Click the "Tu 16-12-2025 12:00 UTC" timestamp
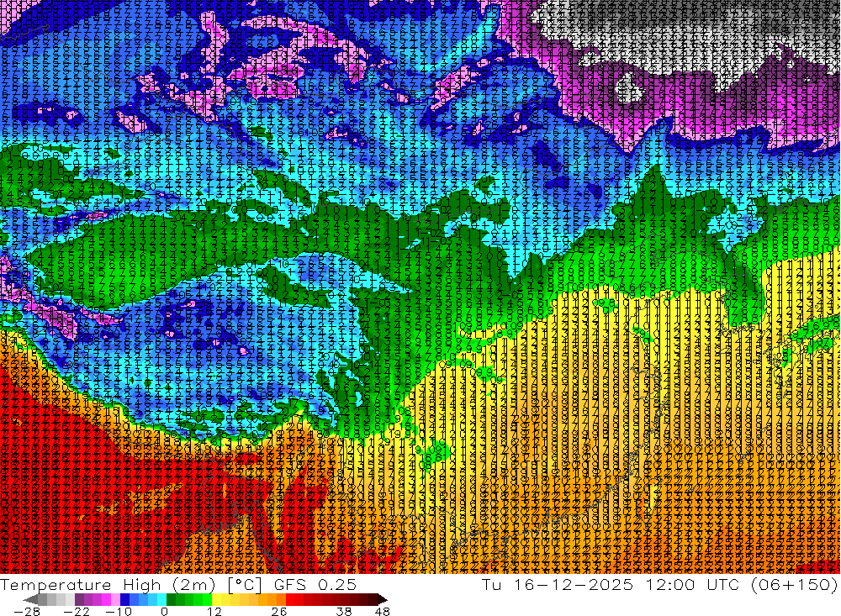 point(611,585)
